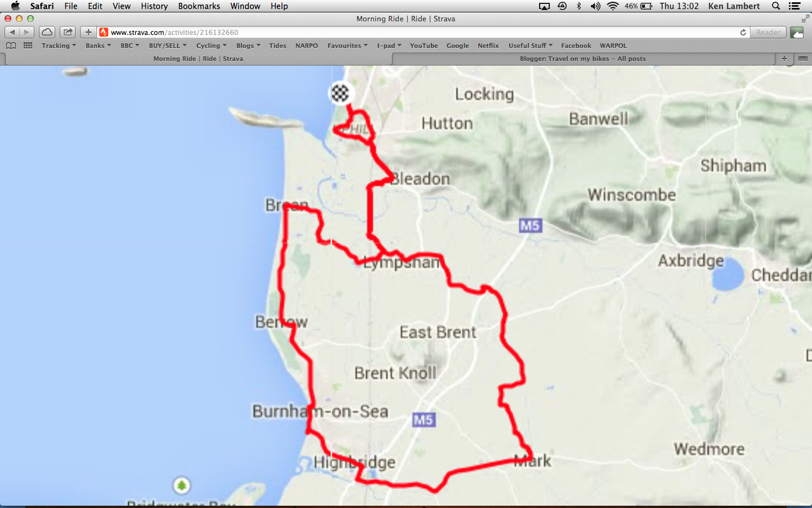Viewport: 812px width, 508px height.
Task: Show bookmarks with the open book icon
Action: [x=11, y=45]
